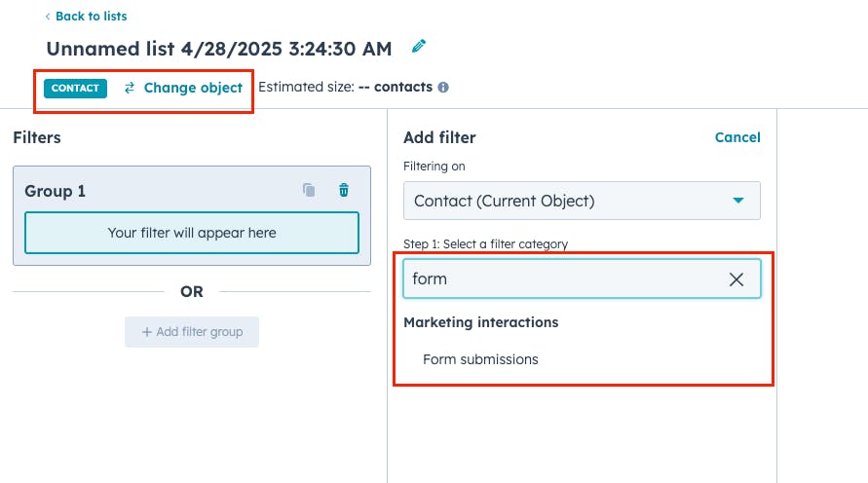Click Back to lists link
Image resolution: width=868 pixels, height=483 pixels.
(92, 17)
